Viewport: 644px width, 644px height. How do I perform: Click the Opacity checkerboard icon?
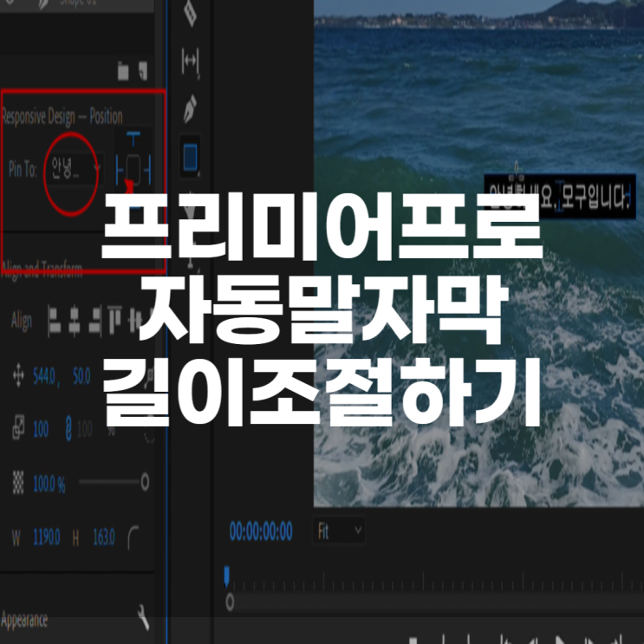(18, 482)
